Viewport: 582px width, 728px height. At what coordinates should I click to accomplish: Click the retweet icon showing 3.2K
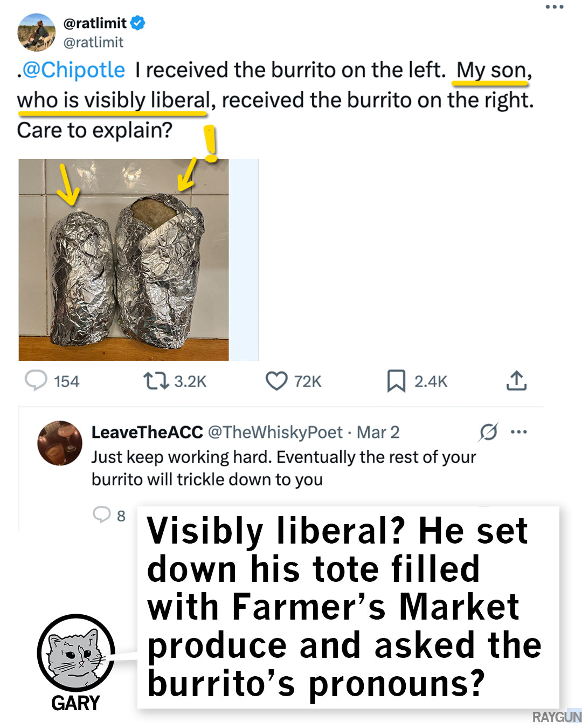[155, 381]
